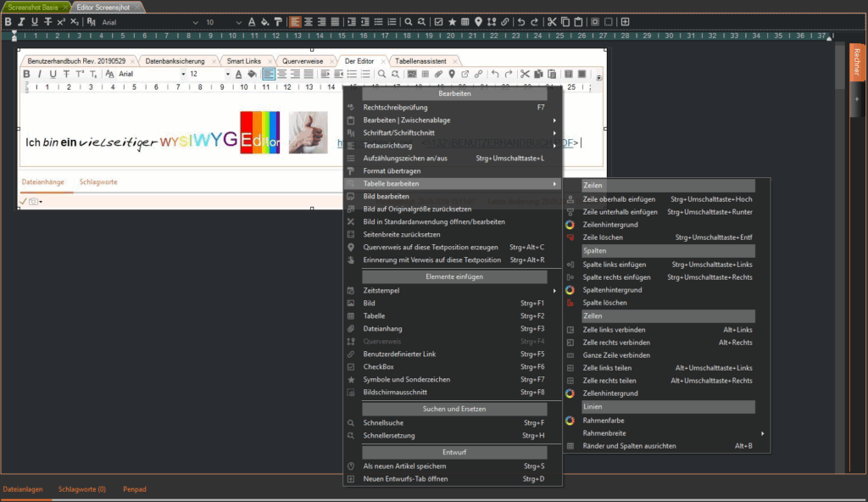Switch to the Tabellenassistent tab
Image resolution: width=868 pixels, height=502 pixels.
pyautogui.click(x=423, y=61)
